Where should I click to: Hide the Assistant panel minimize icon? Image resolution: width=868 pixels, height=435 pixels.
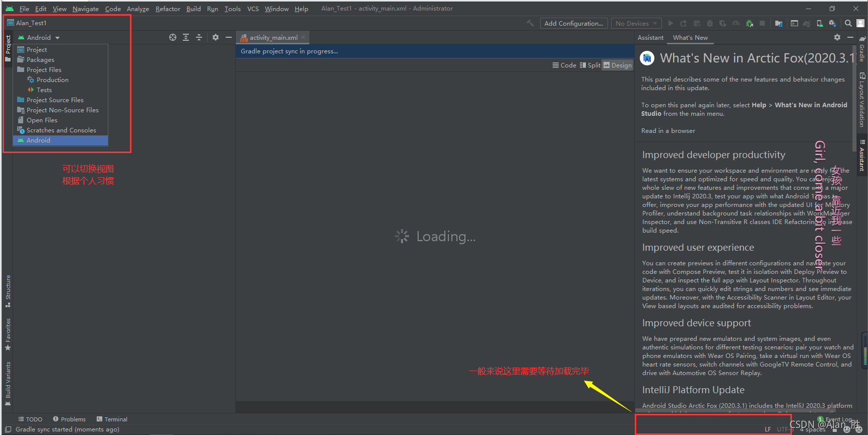(x=850, y=37)
